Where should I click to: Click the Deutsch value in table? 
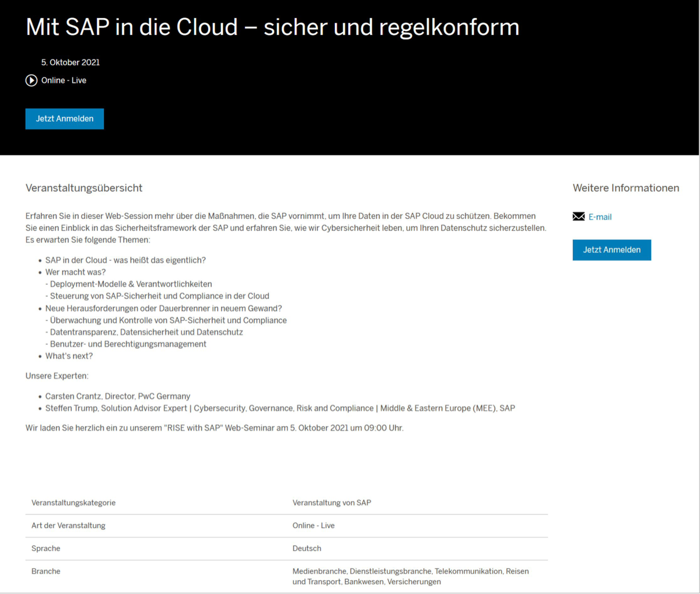click(307, 548)
